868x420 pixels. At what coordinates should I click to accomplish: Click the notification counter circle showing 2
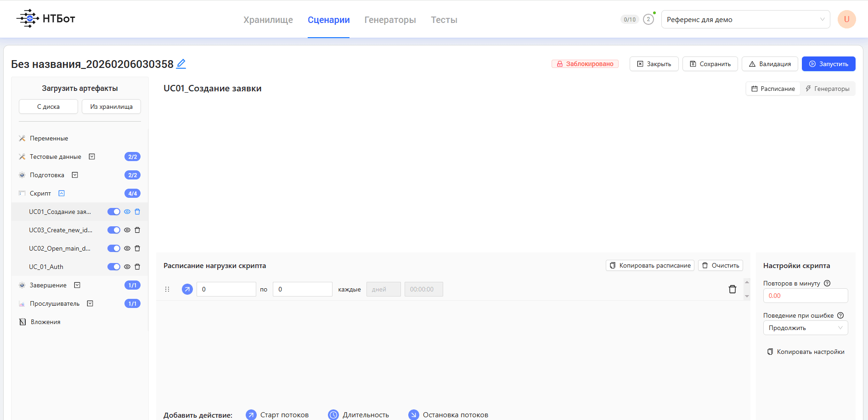coord(648,19)
